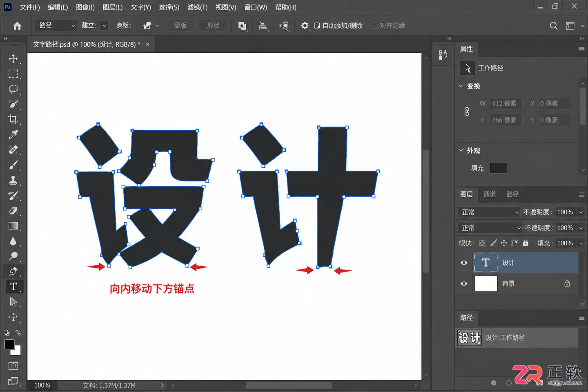Select the Move tool

(x=13, y=59)
